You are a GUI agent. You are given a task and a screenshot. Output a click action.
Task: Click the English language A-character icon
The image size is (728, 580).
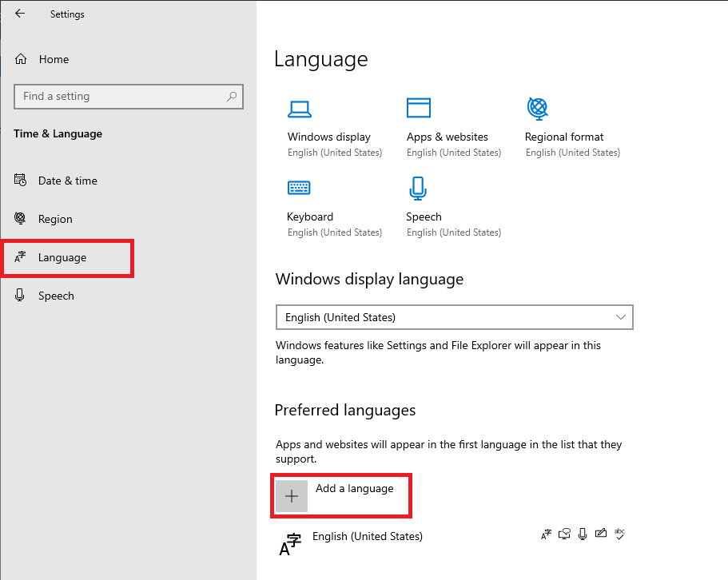[290, 544]
